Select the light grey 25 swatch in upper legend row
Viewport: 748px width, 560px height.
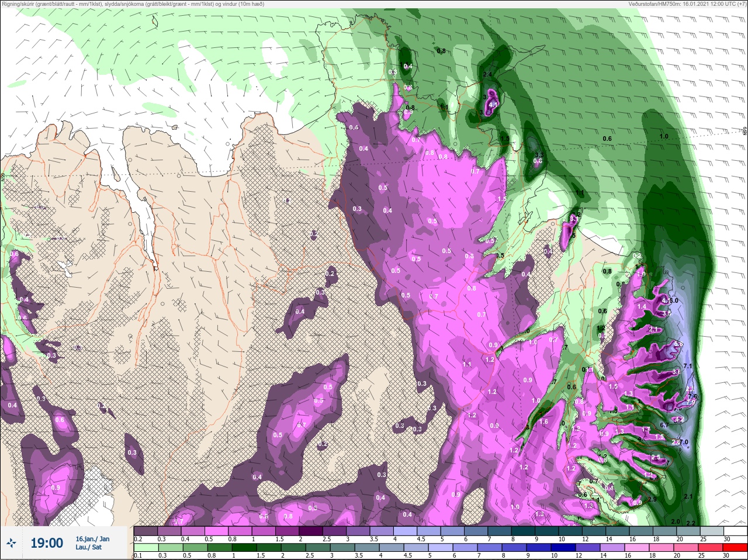point(711,531)
